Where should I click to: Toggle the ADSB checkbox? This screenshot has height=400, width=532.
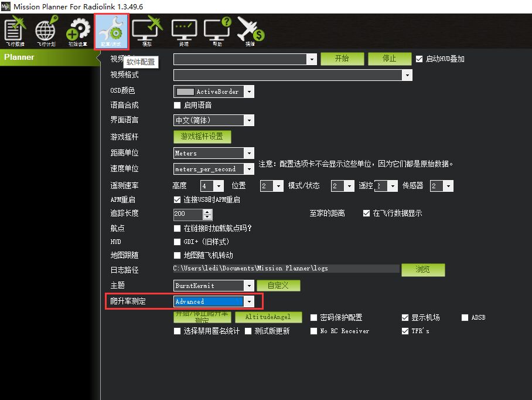point(465,317)
